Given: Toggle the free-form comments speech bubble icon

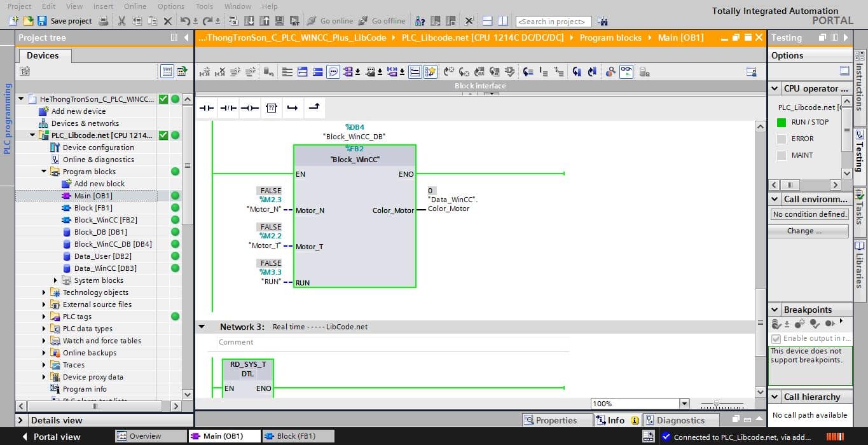Looking at the screenshot, I should (x=333, y=72).
